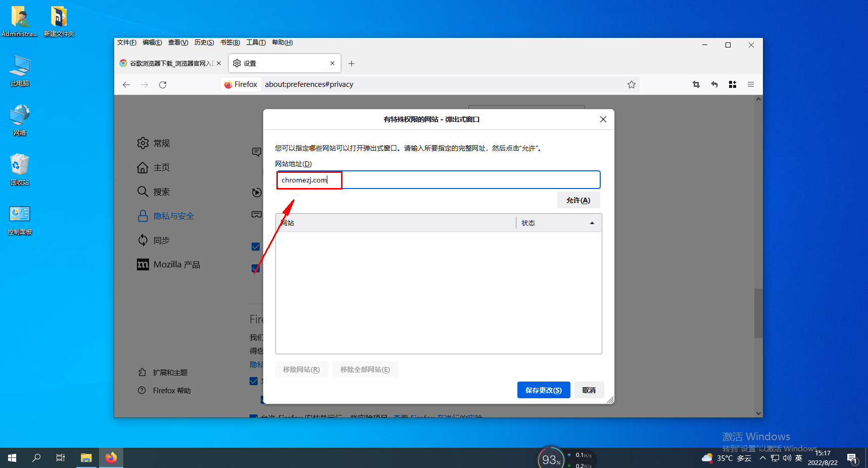Open File Explorer from taskbar

tap(86, 458)
